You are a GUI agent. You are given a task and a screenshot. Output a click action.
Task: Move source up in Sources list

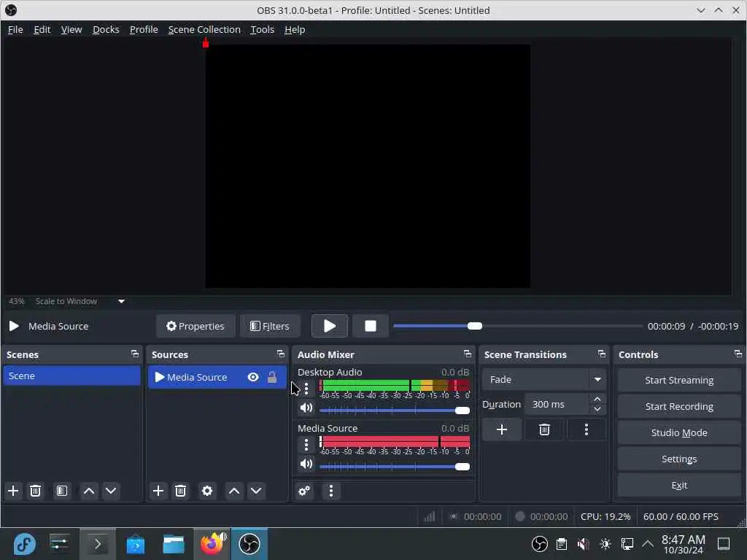point(234,491)
